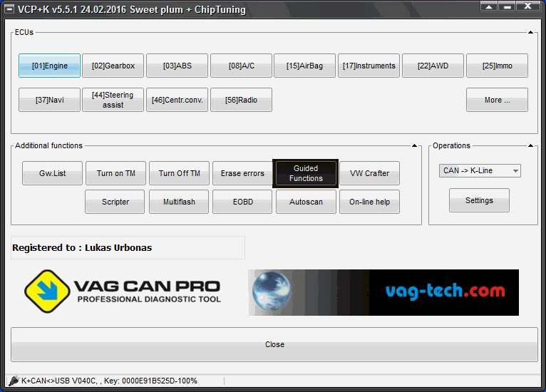Click Erase errors button
Screen dimensions: 546x392
point(242,173)
